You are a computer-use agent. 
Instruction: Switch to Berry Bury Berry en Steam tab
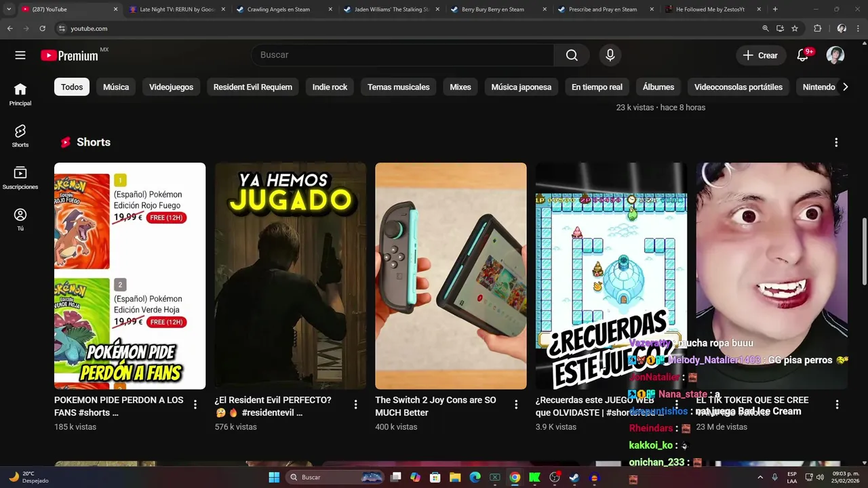492,9
